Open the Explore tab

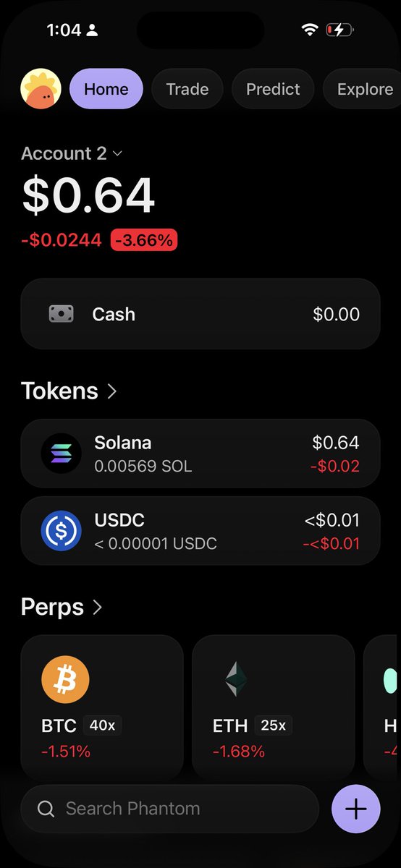pyautogui.click(x=362, y=89)
